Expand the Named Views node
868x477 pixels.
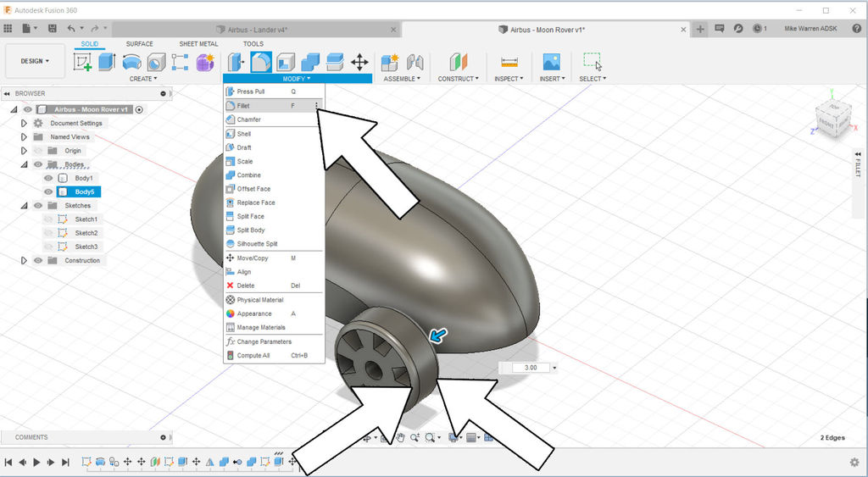coord(24,136)
